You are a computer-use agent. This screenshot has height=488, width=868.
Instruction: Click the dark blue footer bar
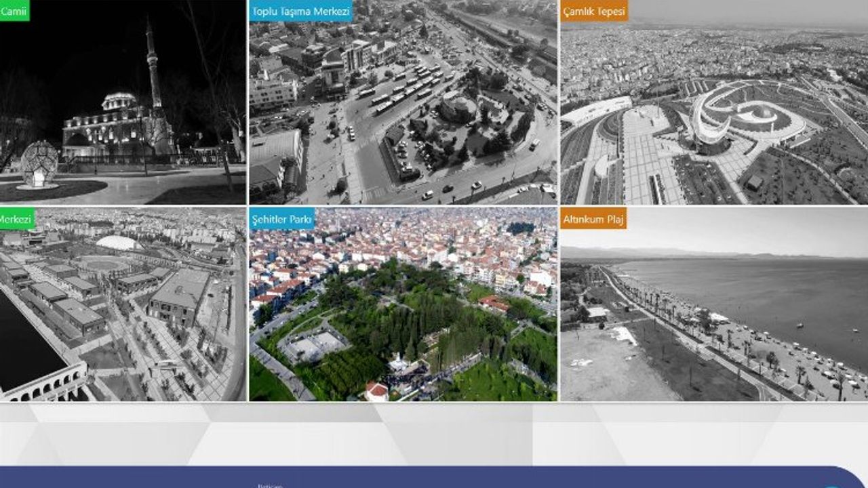434,477
